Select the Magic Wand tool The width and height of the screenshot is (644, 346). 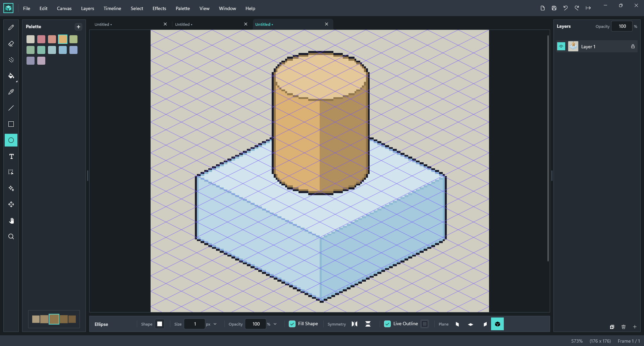pyautogui.click(x=11, y=188)
